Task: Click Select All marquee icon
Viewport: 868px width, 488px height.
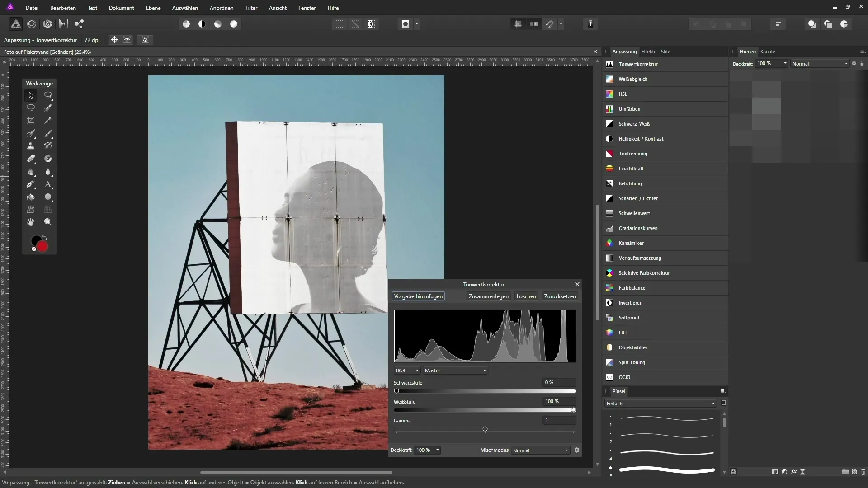Action: pyautogui.click(x=340, y=24)
